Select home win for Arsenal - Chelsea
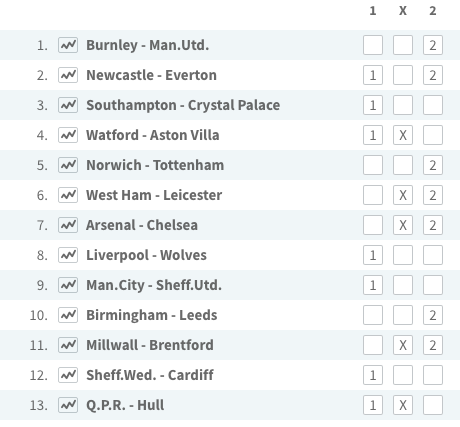The width and height of the screenshot is (460, 427). click(373, 225)
